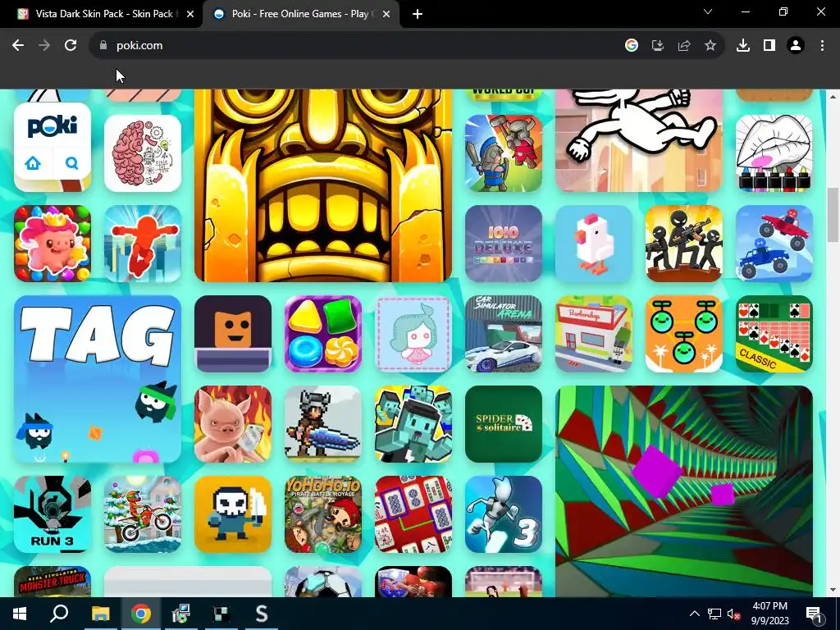Click the page vertical scrollbar thumb
The width and height of the screenshot is (840, 630).
pos(833,216)
